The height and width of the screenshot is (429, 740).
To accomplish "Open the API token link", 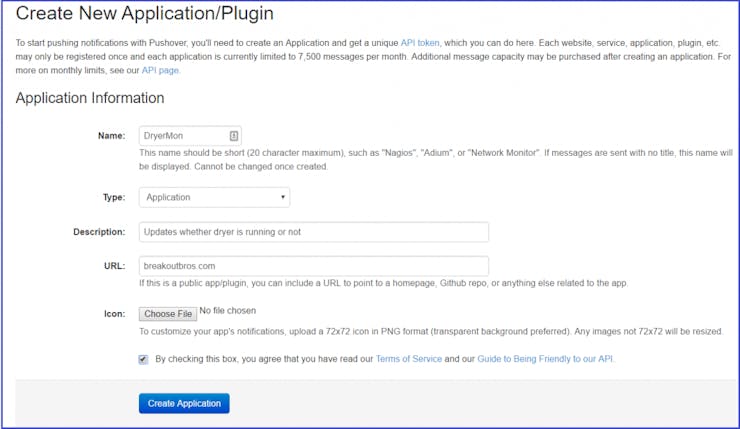I will click(x=420, y=43).
